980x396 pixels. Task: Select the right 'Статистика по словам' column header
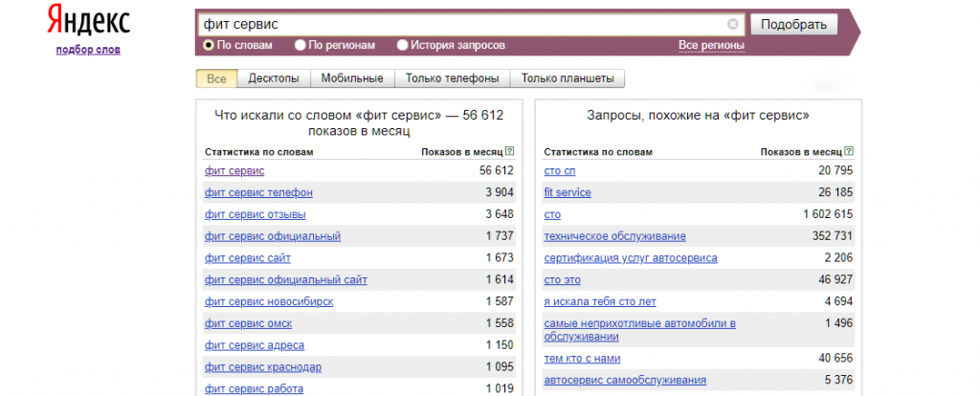pyautogui.click(x=598, y=152)
